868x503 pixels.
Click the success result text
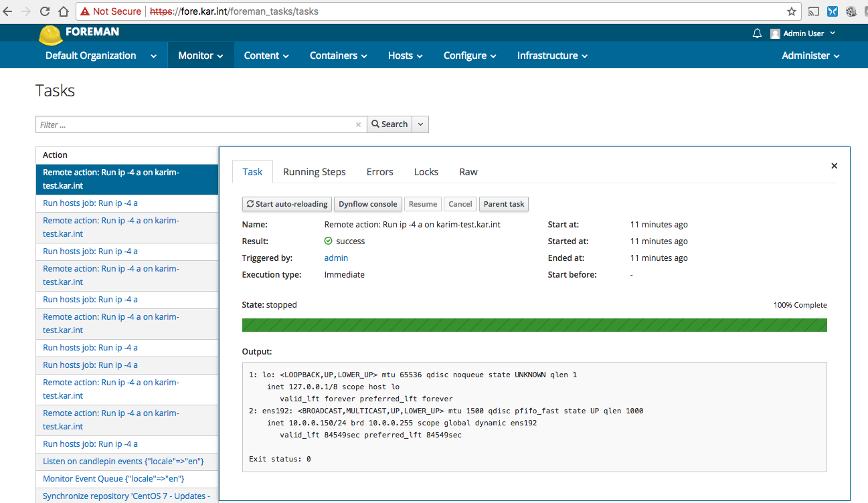coord(350,241)
